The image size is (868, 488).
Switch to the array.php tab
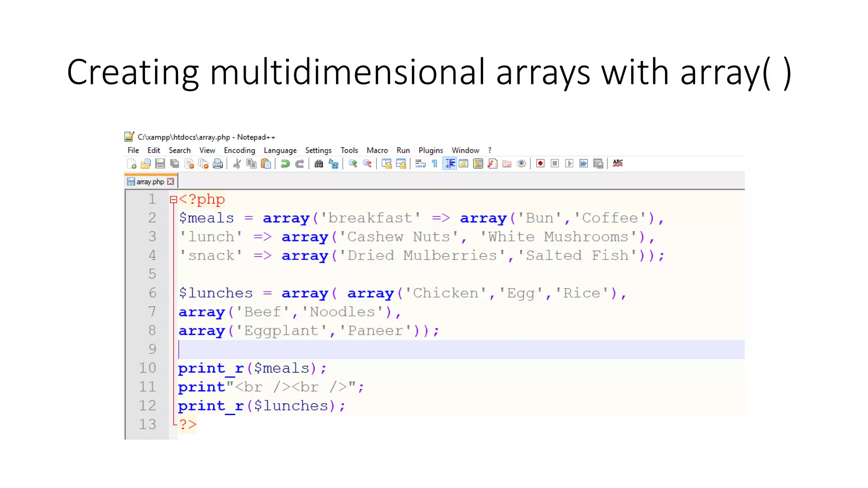coord(150,182)
